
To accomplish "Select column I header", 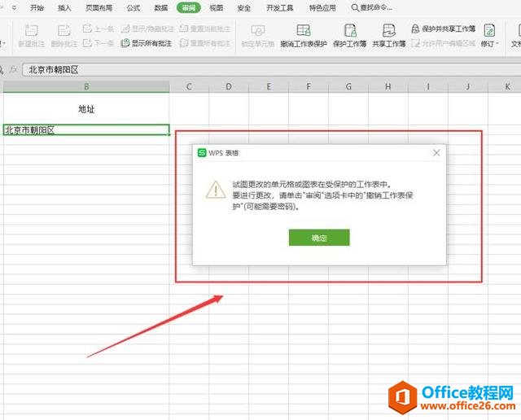I will click(428, 87).
